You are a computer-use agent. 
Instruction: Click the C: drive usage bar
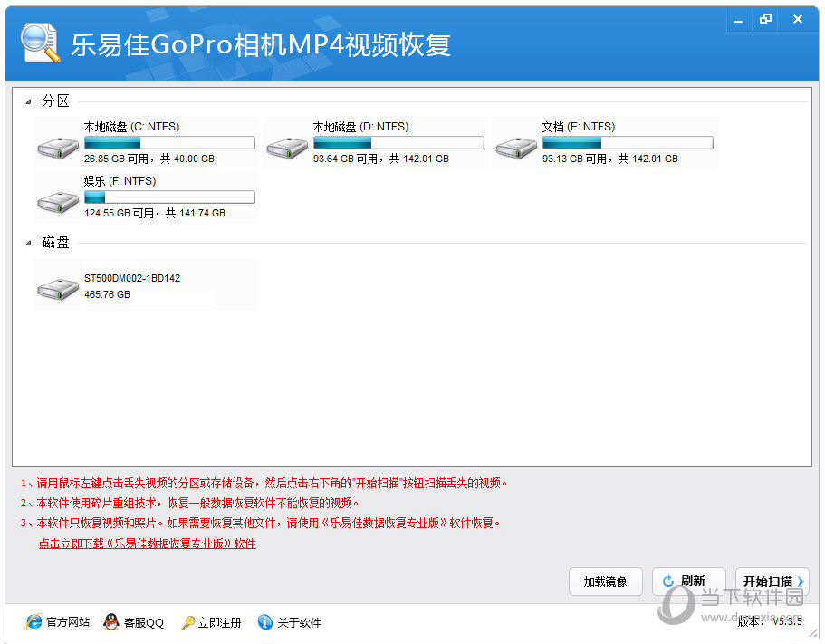[169, 142]
